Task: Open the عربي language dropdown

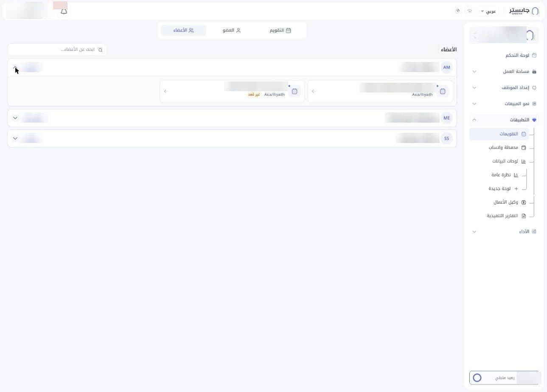Action: tap(488, 11)
